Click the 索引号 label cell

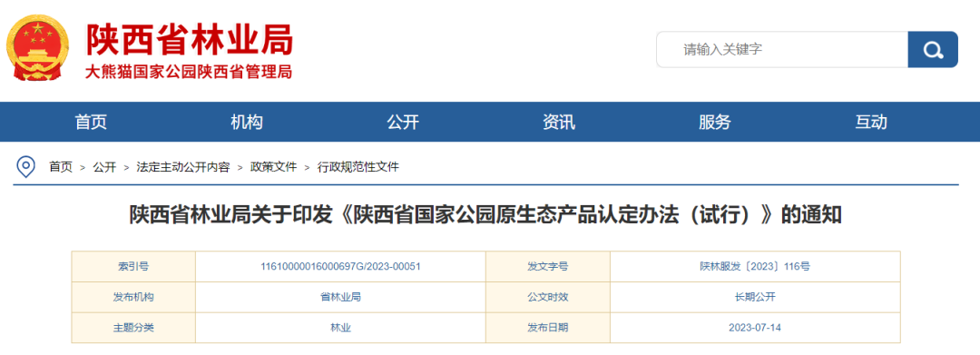tap(133, 266)
